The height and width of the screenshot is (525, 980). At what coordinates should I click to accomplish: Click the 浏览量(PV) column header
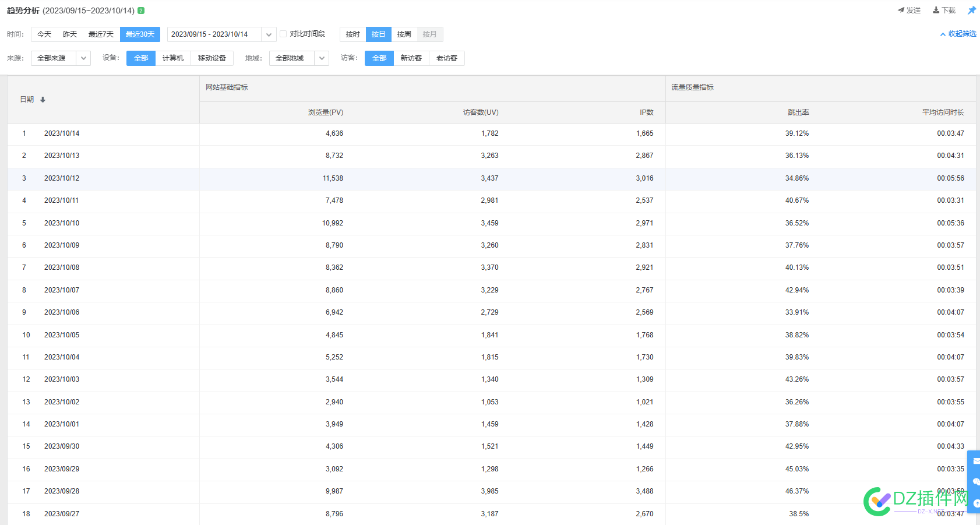click(326, 112)
